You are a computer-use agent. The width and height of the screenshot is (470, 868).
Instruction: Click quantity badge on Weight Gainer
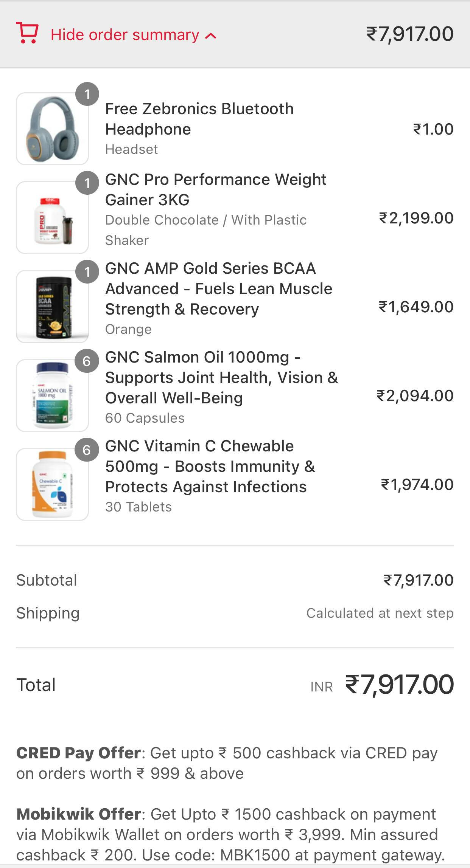[x=87, y=183]
